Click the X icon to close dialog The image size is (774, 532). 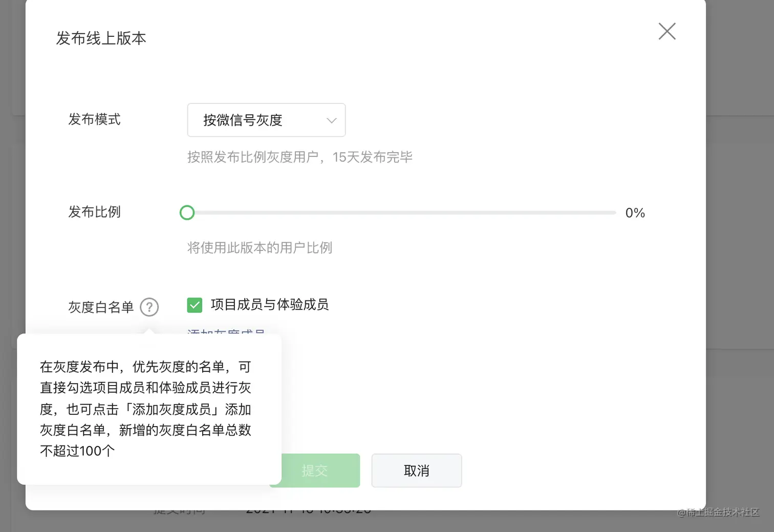pos(666,31)
